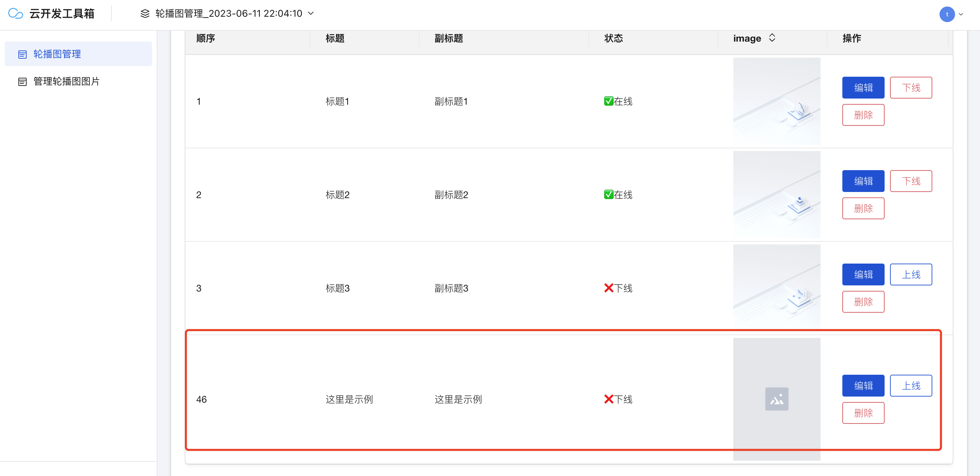The image size is (980, 476).
Task: Click the thumbnail image in row 1
Action: (x=777, y=101)
